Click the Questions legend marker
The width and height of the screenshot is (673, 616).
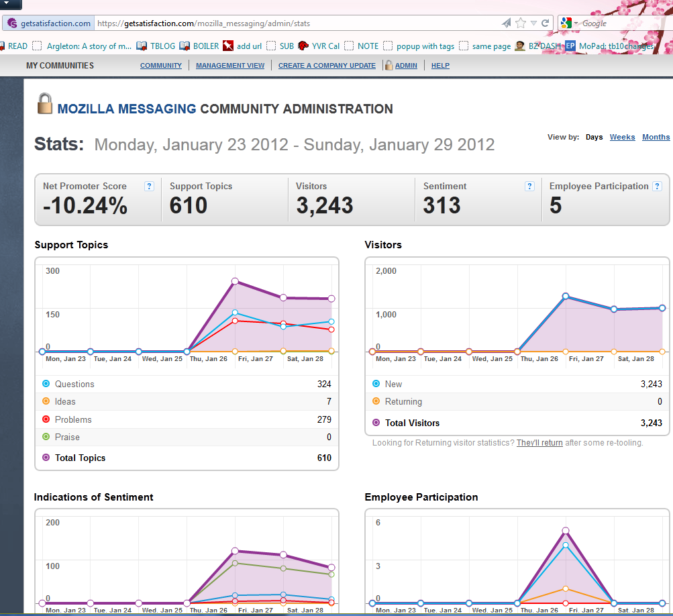(46, 384)
